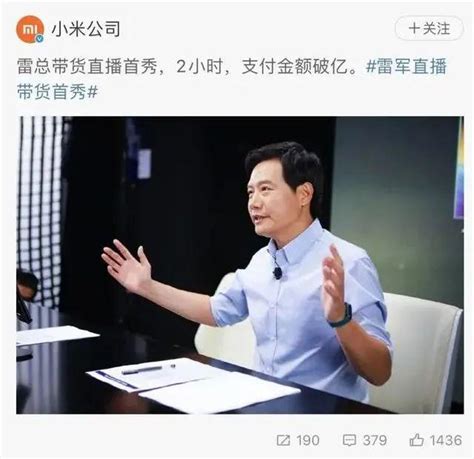474x459 pixels.
Task: Open the attached livestream photo
Action: click(240, 265)
